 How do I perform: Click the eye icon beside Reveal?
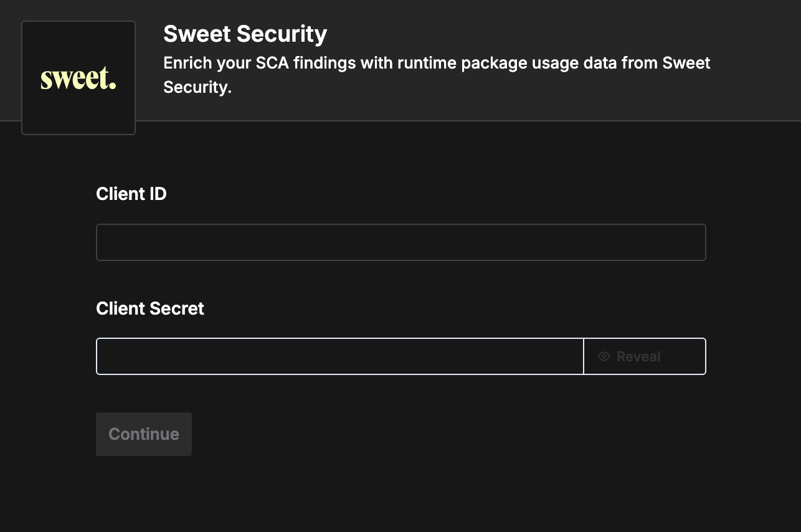point(604,356)
